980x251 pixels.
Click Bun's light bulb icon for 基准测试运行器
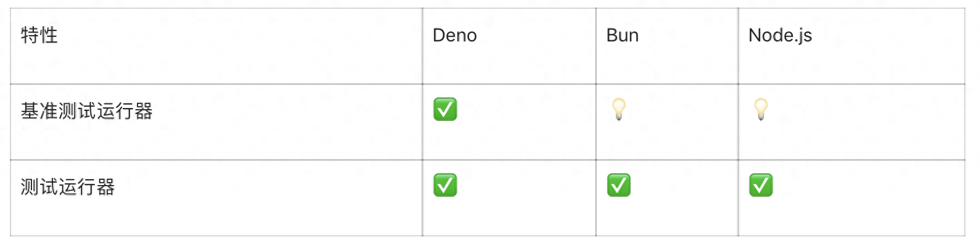619,109
